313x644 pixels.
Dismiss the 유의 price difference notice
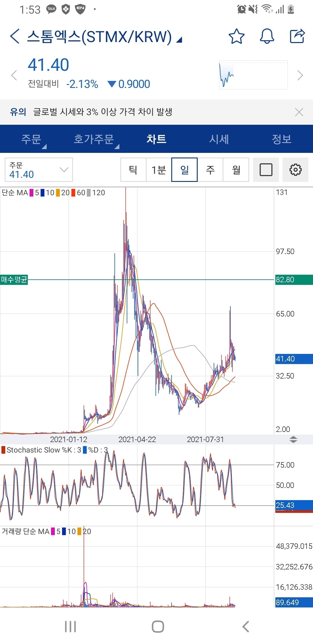click(x=299, y=112)
